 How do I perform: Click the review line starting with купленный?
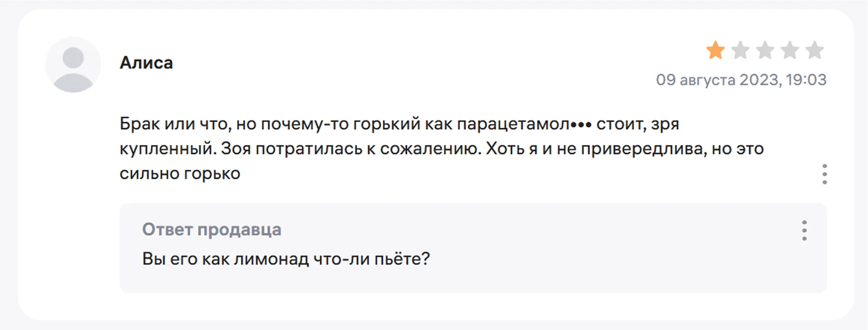[441, 149]
